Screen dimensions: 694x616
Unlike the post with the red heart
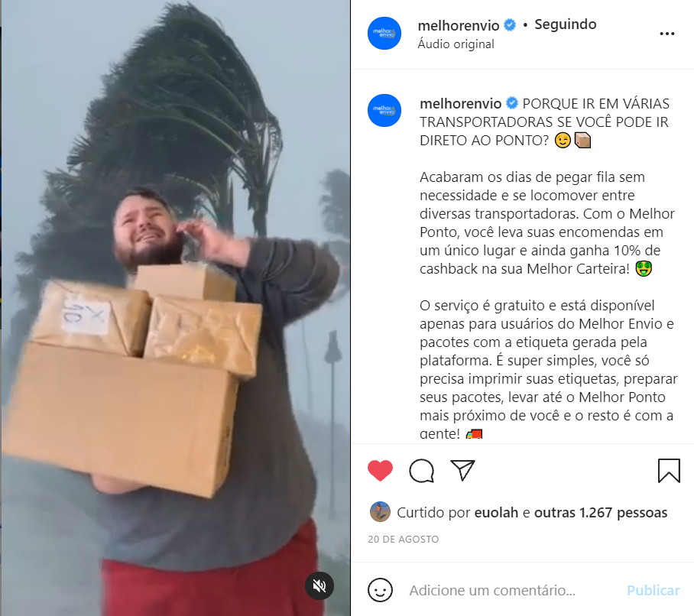(x=380, y=471)
